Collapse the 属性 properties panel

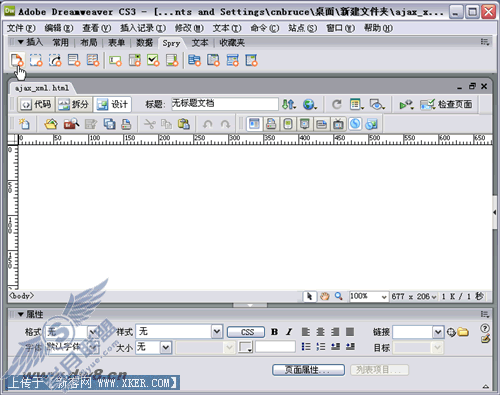[21, 314]
